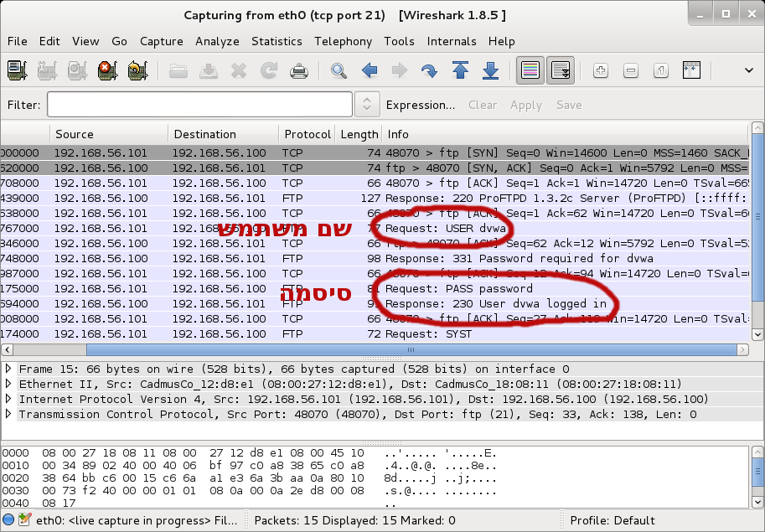Expand the Ethernet II details
Screen dimensions: 765x532
8,384
